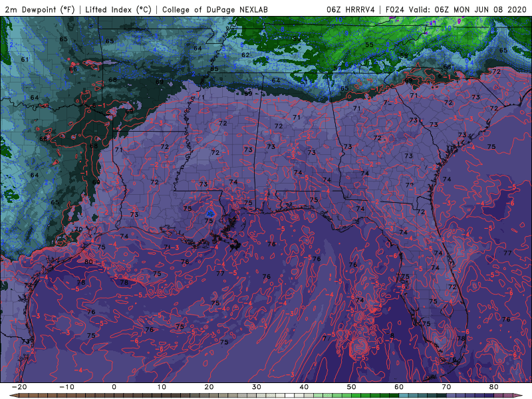
Task: Click the left arrow end of the color bar
Action: (x=13, y=396)
